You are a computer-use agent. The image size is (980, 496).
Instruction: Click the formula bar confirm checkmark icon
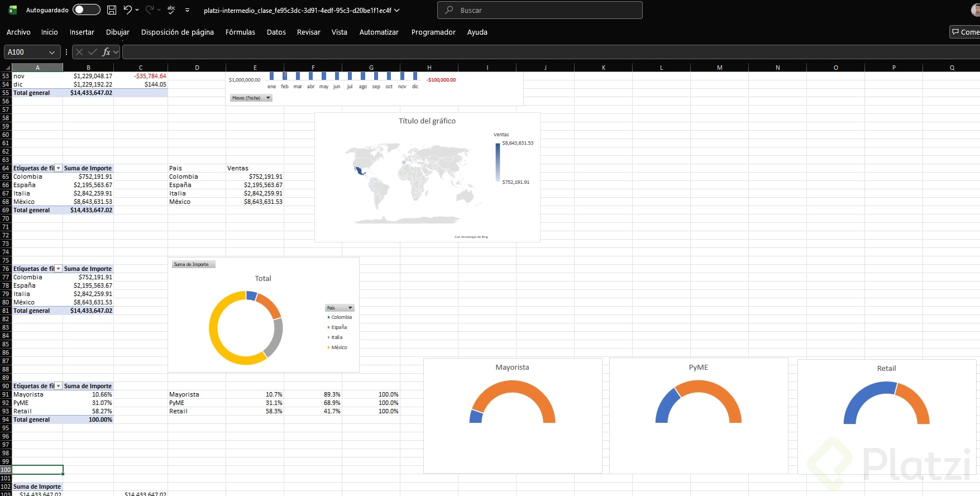[x=92, y=52]
